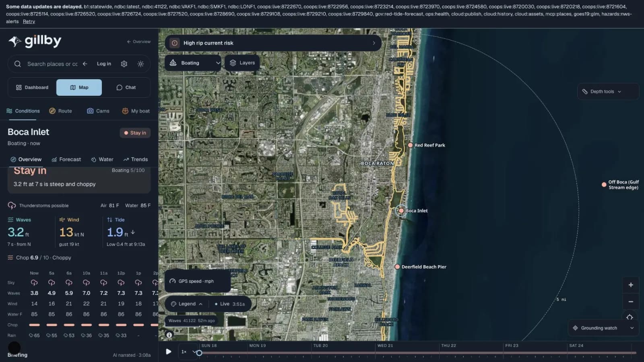Select the Boca Inlet map marker

click(401, 211)
